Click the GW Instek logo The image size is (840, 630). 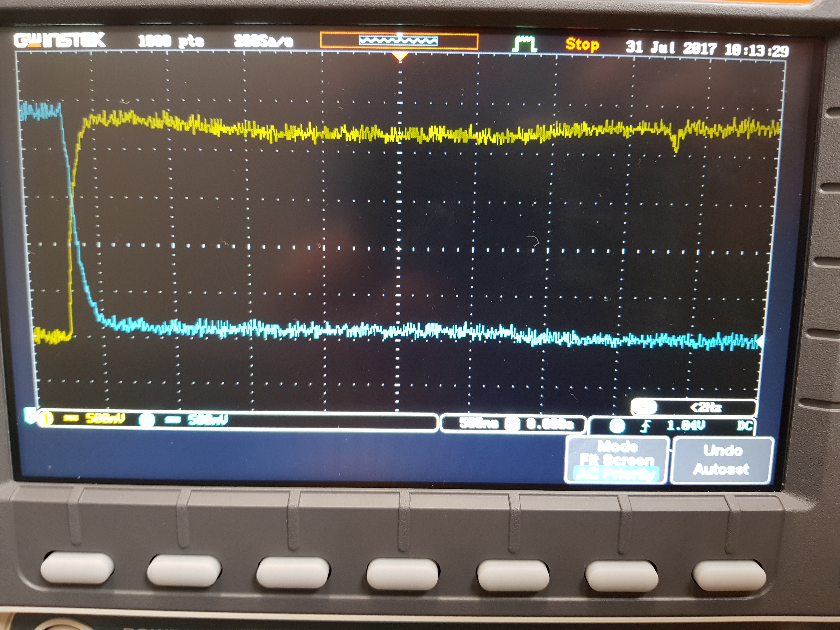[60, 40]
